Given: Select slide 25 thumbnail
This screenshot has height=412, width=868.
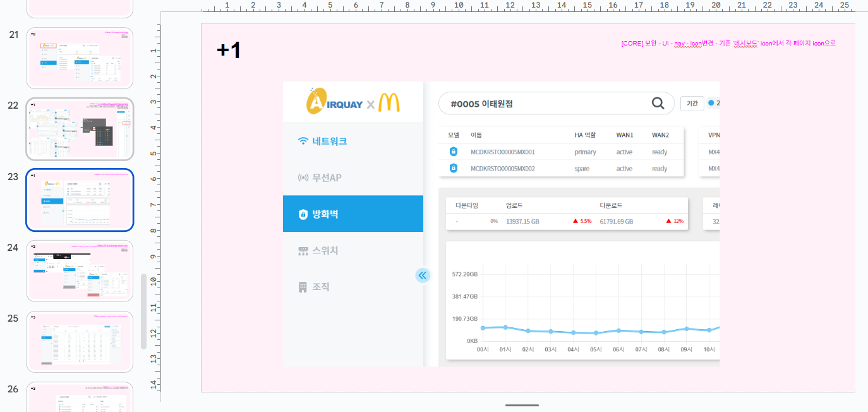Looking at the screenshot, I should pos(80,341).
